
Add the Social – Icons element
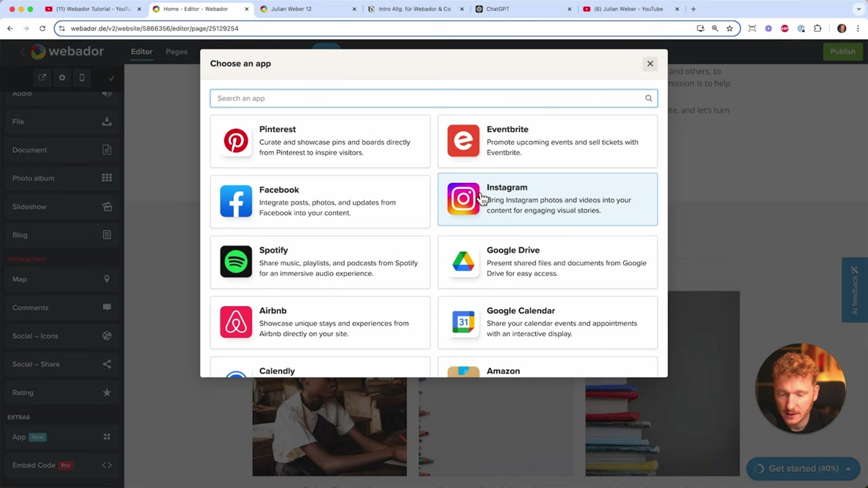[x=62, y=336]
